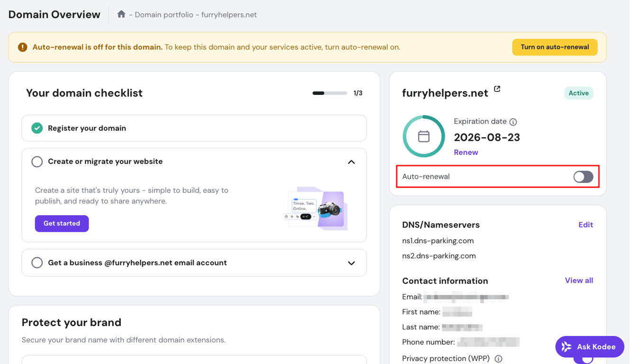Click the calendar icon inside the expiration circle
This screenshot has width=630, height=364.
(x=423, y=136)
